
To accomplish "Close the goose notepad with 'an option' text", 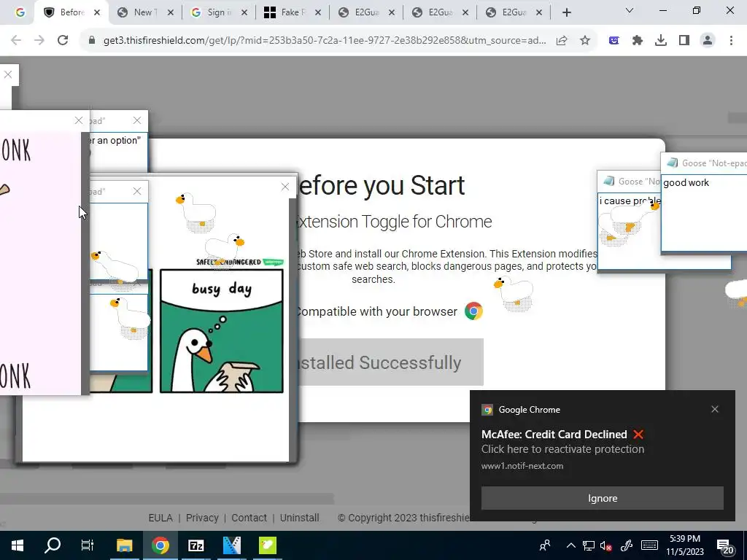I will pyautogui.click(x=136, y=120).
